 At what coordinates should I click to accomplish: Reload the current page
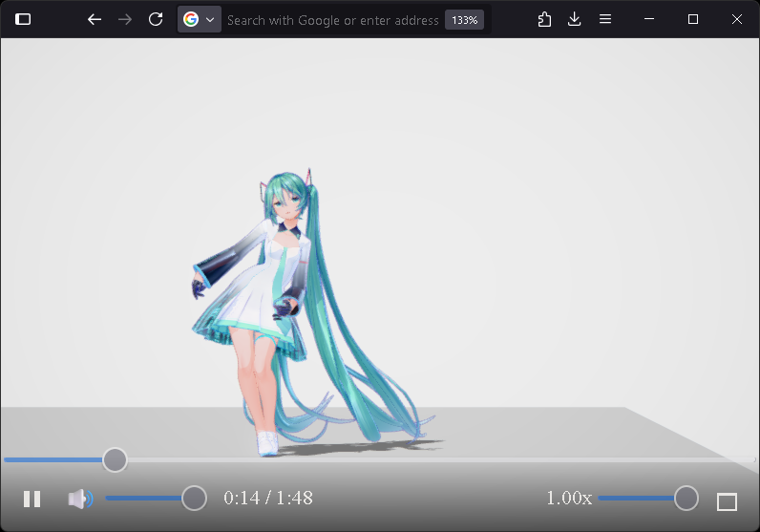tap(156, 19)
